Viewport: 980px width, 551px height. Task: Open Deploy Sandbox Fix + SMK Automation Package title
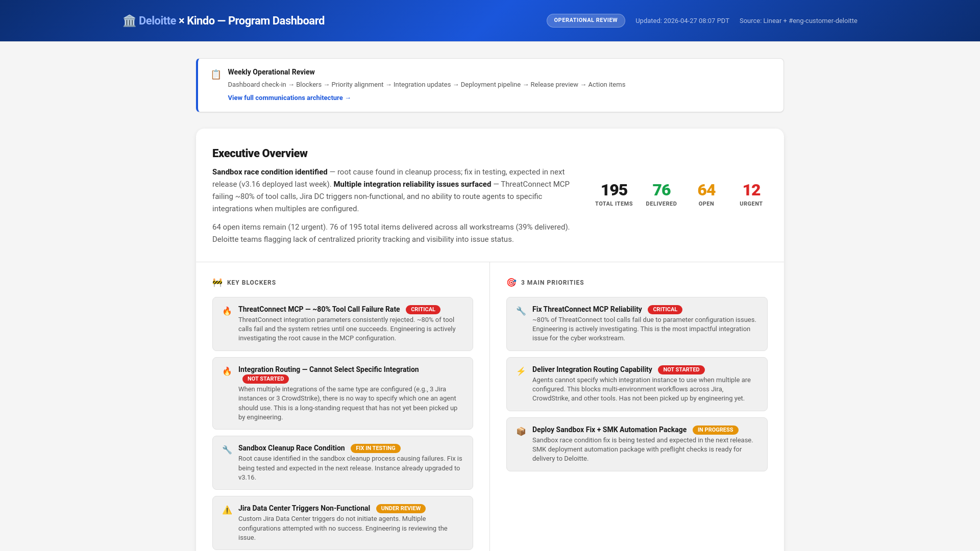coord(609,430)
